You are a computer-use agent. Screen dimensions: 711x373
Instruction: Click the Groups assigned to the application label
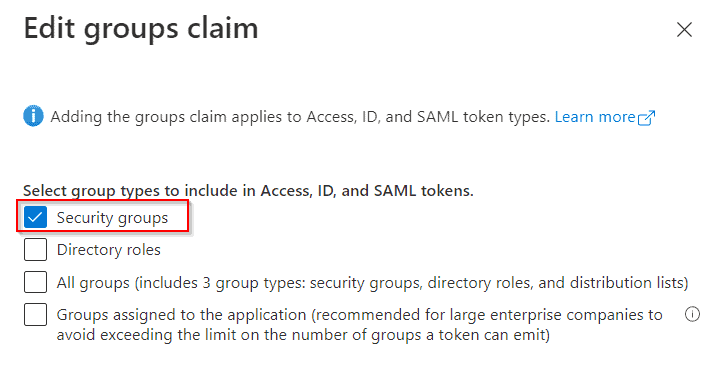pos(360,325)
